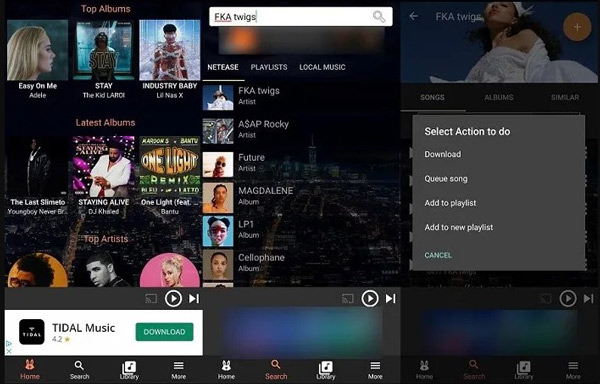Skip to next track in right screen
Image resolution: width=600 pixels, height=384 pixels.
pos(589,298)
